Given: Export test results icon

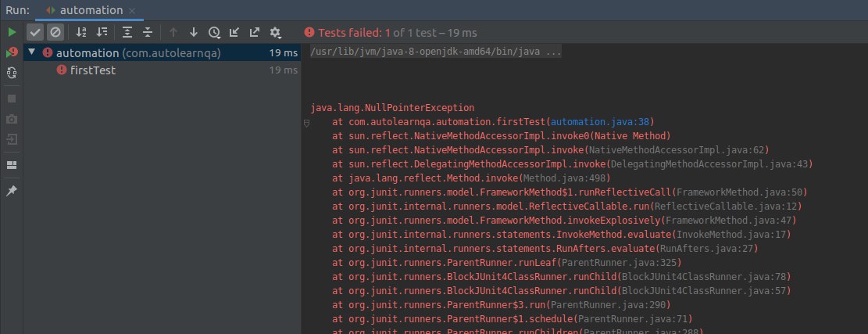Looking at the screenshot, I should click(255, 32).
